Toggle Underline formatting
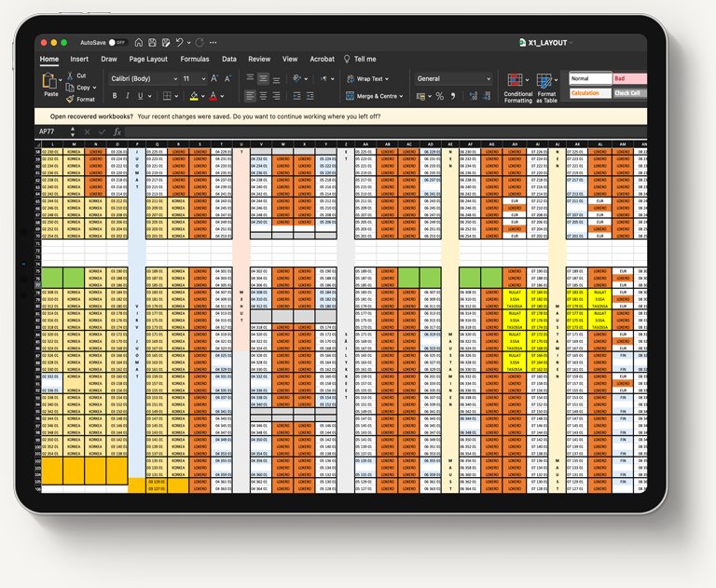The height and width of the screenshot is (588, 716). (x=140, y=96)
